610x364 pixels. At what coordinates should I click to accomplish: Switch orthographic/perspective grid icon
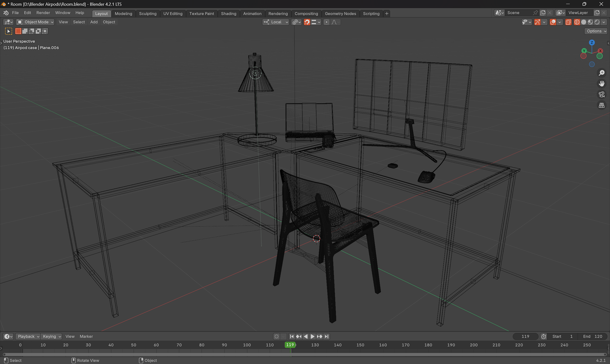click(x=601, y=105)
